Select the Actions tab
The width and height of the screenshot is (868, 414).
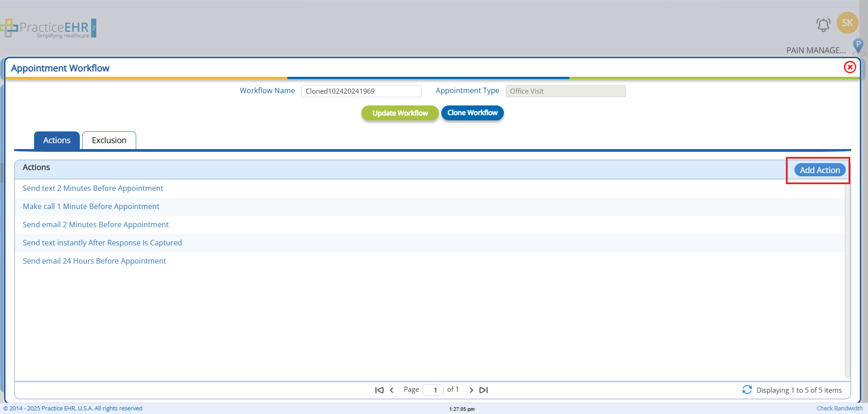click(57, 140)
